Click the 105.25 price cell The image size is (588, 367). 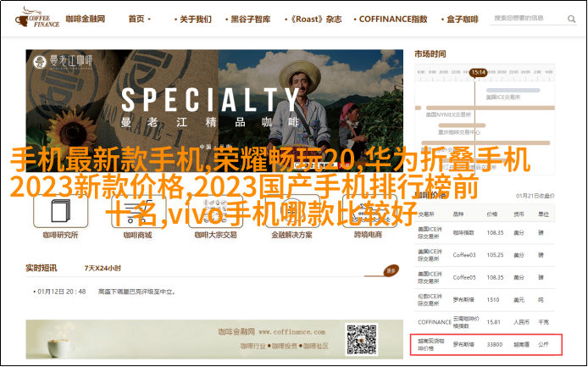point(495,255)
